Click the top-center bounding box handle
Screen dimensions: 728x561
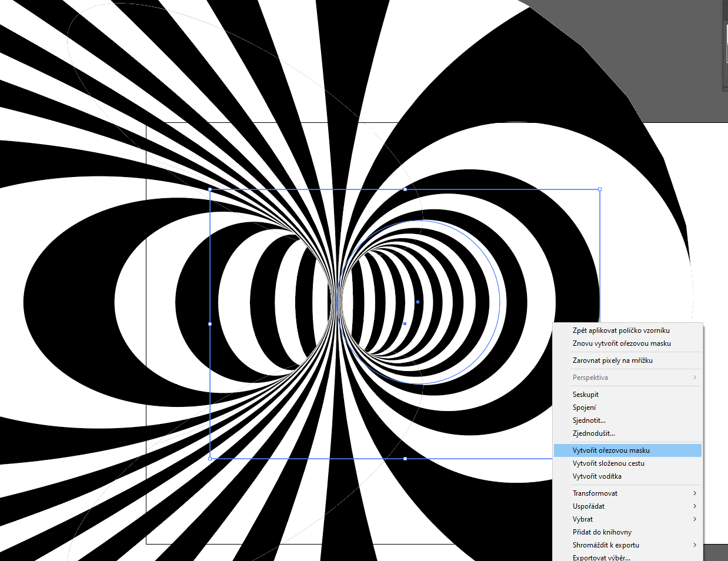(x=405, y=189)
